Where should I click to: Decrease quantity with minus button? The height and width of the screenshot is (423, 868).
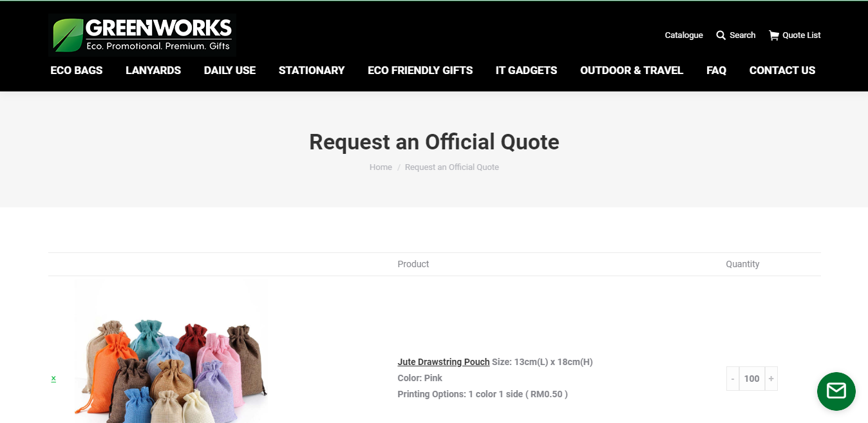(733, 379)
